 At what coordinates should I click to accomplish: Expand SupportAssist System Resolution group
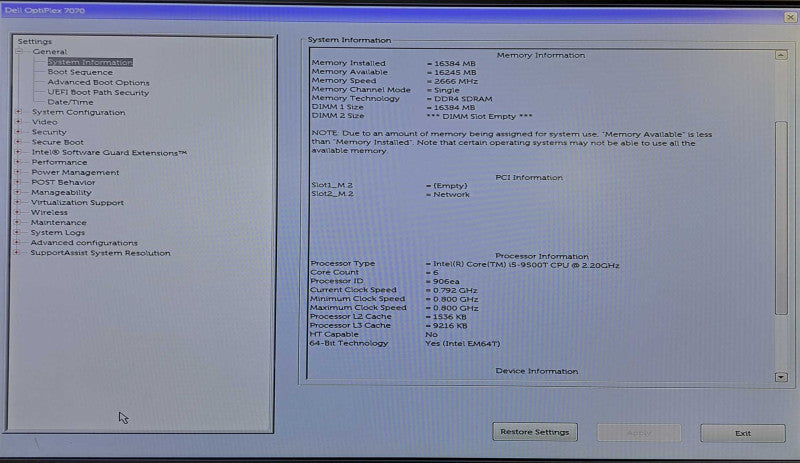[x=17, y=253]
